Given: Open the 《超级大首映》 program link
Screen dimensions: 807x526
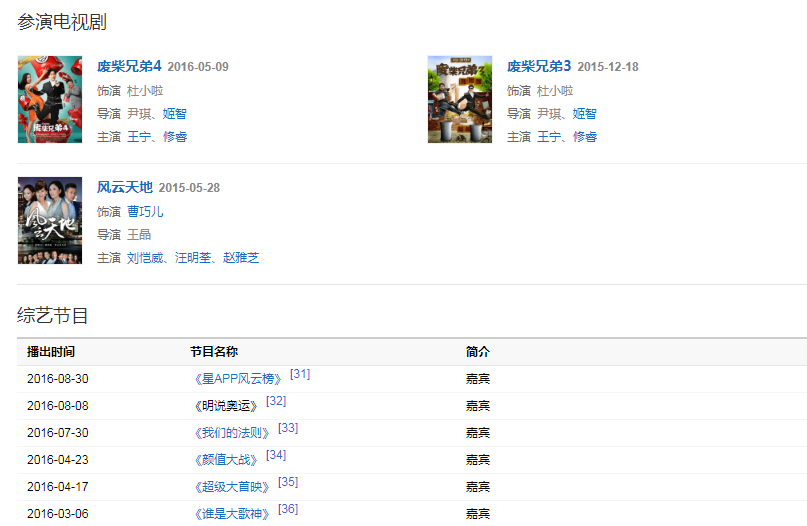Looking at the screenshot, I should tap(231, 487).
